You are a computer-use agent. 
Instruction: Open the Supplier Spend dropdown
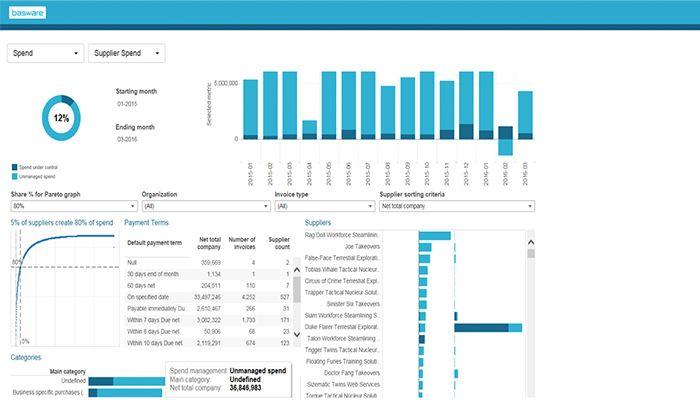(x=127, y=53)
